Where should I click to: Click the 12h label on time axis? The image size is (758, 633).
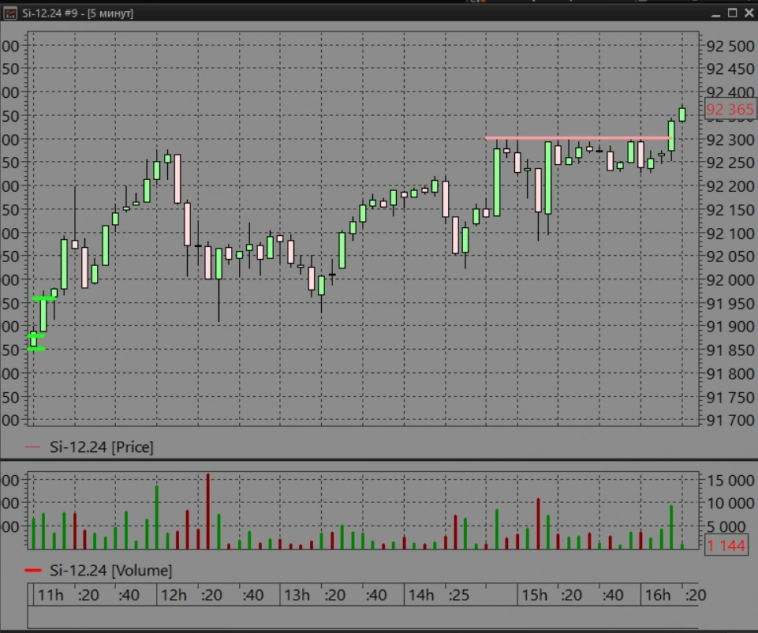tap(172, 595)
